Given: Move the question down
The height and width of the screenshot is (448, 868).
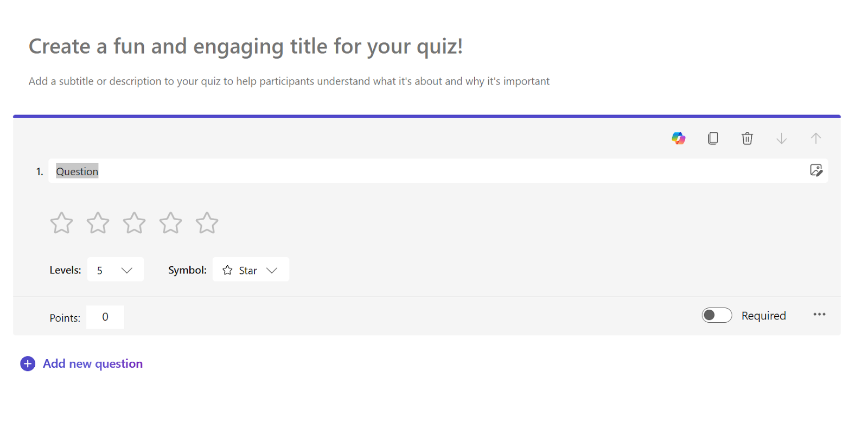Looking at the screenshot, I should pyautogui.click(x=781, y=138).
